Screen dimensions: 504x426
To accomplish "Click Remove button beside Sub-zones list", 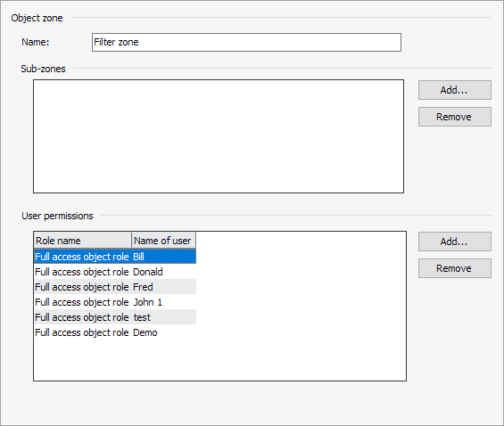I will pos(455,117).
